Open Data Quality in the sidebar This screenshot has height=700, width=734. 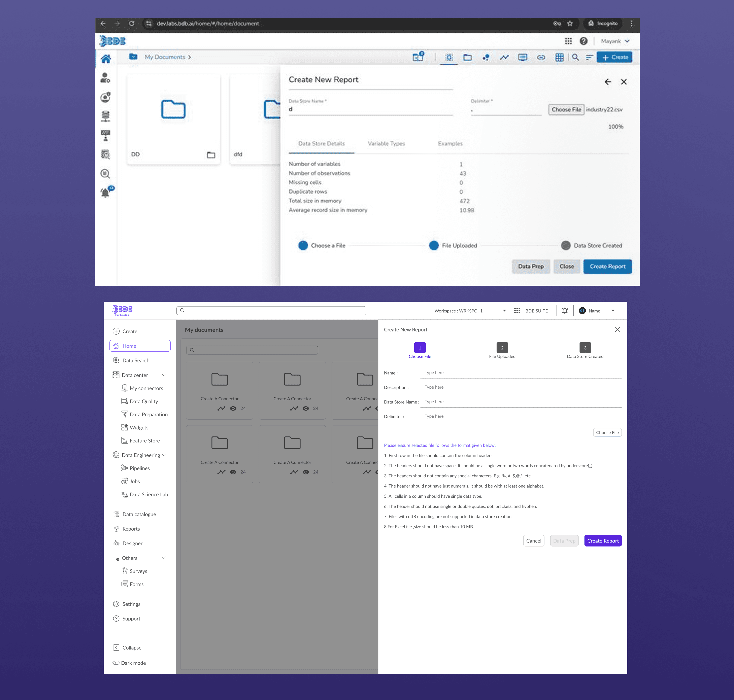coord(144,401)
